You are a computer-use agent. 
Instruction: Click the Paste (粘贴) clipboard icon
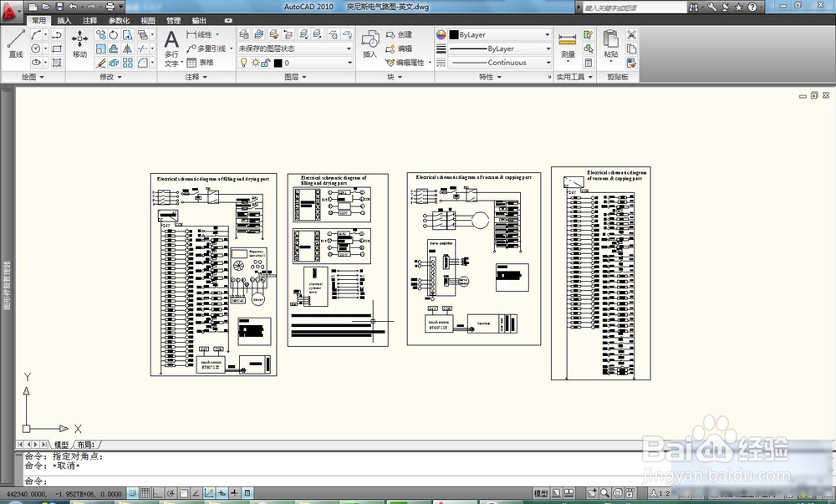coord(611,45)
